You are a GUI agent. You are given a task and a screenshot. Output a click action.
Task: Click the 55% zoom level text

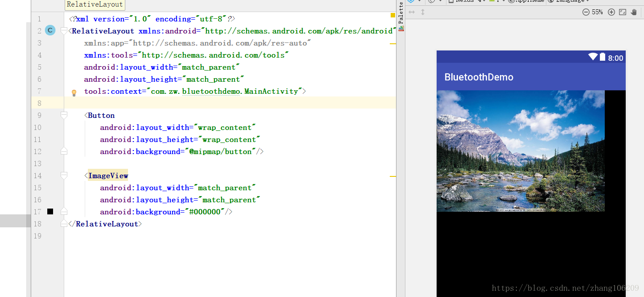[597, 12]
